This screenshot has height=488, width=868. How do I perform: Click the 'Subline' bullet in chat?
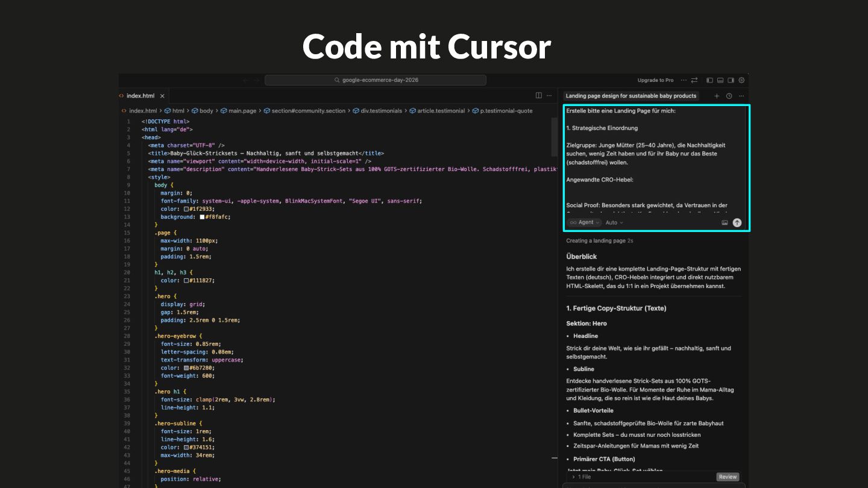pyautogui.click(x=583, y=369)
